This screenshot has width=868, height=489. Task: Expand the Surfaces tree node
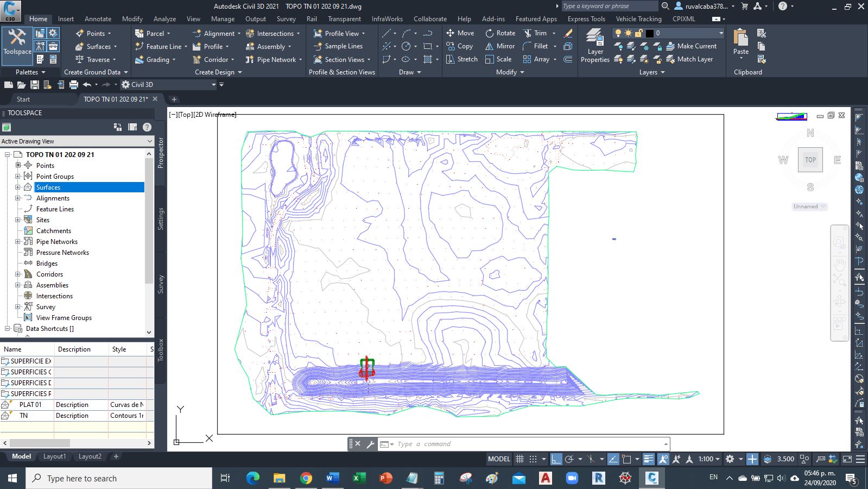(18, 187)
